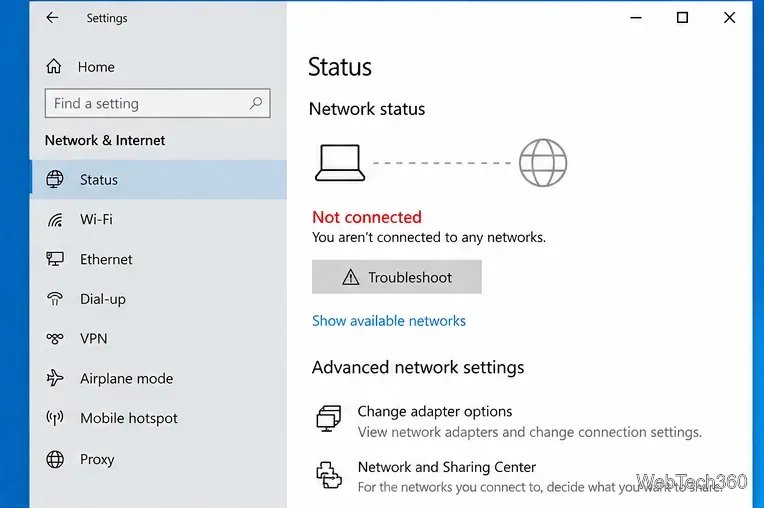The width and height of the screenshot is (764, 508).
Task: Open the Proxy settings section
Action: [x=158, y=459]
